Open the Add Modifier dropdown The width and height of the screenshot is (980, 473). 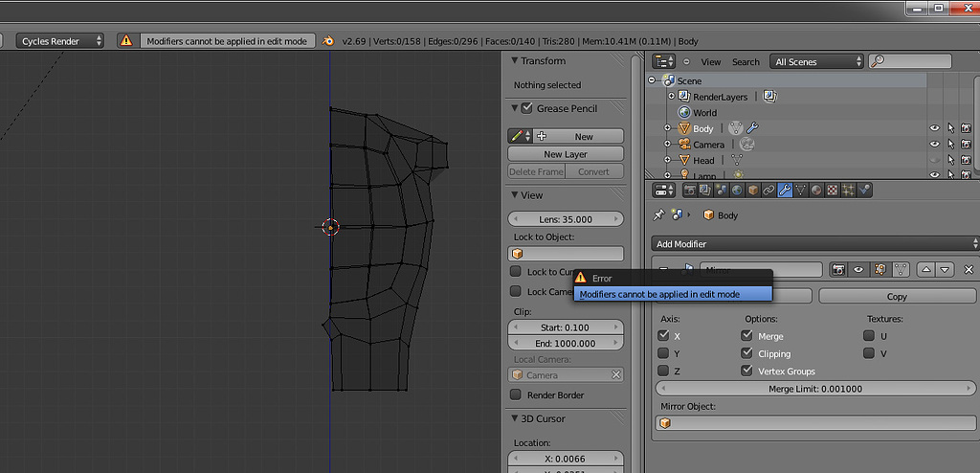point(815,243)
